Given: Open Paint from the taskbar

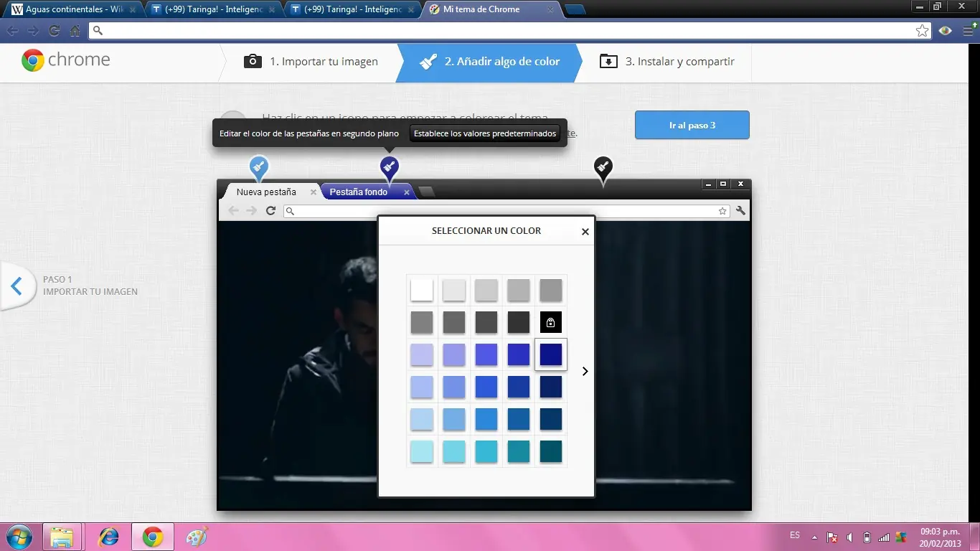Looking at the screenshot, I should click(197, 537).
